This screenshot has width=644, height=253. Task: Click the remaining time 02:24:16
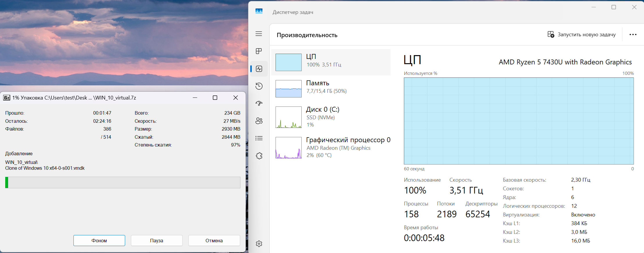102,121
